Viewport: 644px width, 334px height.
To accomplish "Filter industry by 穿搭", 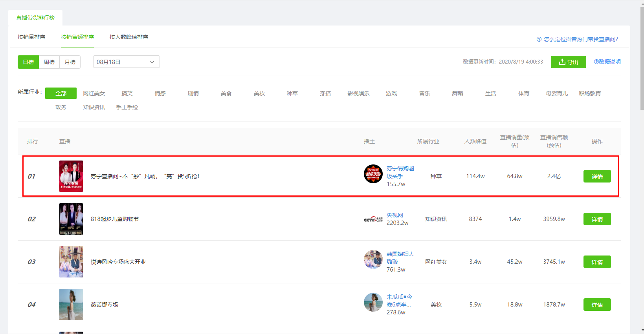I will 325,93.
